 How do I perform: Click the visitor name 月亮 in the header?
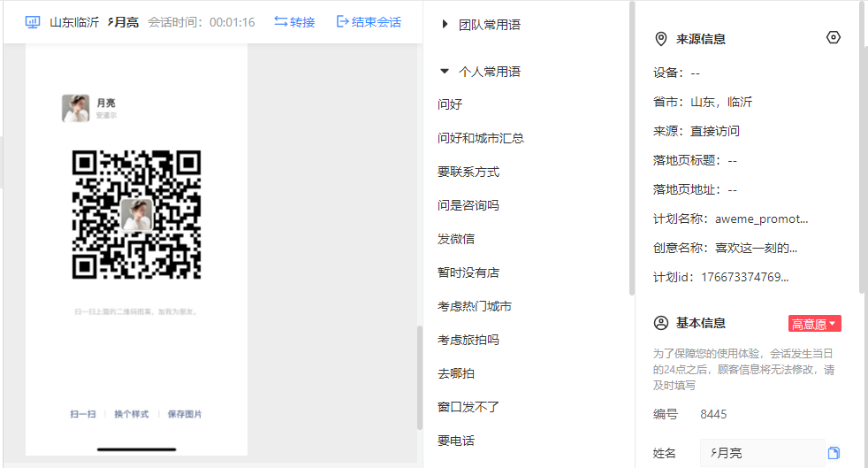123,22
